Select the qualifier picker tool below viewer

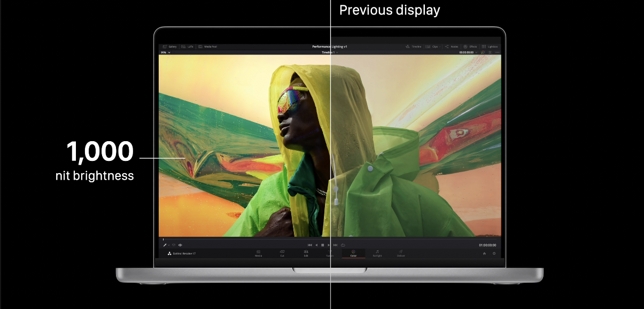[x=165, y=245]
